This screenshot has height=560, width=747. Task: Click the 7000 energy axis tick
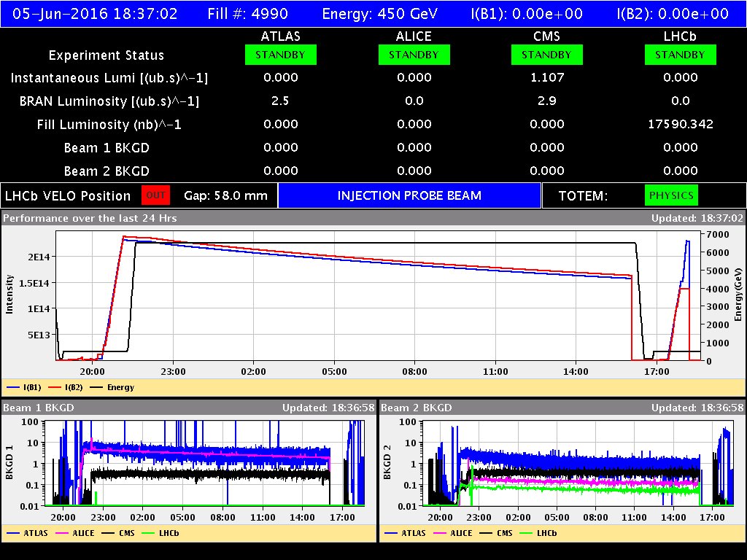718,234
